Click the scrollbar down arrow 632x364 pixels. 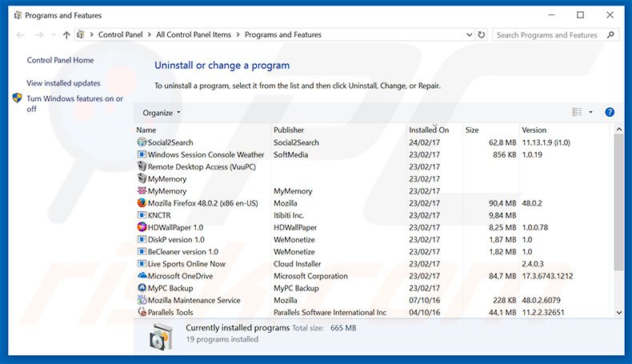coord(619,313)
